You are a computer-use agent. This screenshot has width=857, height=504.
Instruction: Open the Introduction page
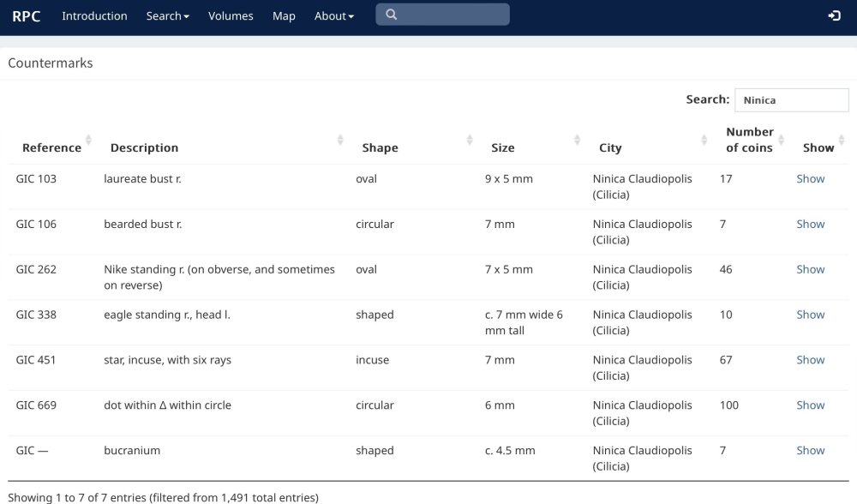click(x=94, y=15)
